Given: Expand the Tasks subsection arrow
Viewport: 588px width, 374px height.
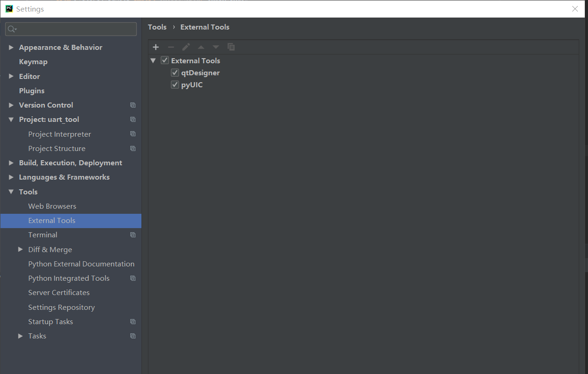Looking at the screenshot, I should click(20, 336).
